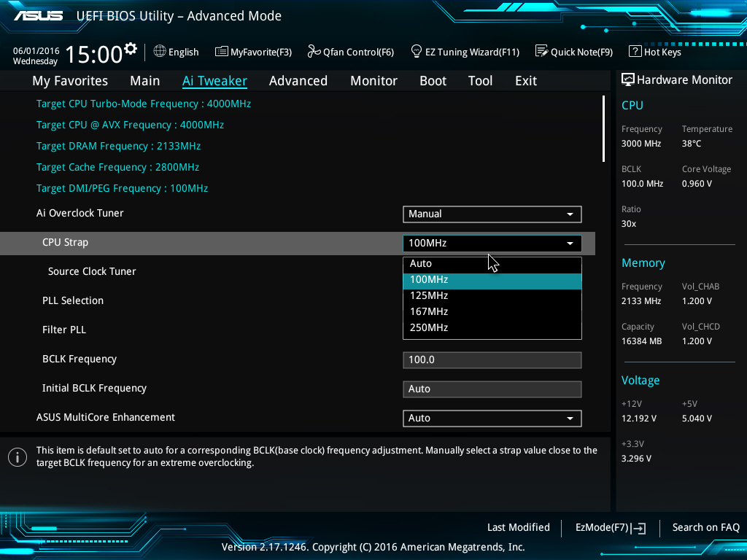
Task: Switch to the Advanced tab
Action: pyautogui.click(x=298, y=81)
